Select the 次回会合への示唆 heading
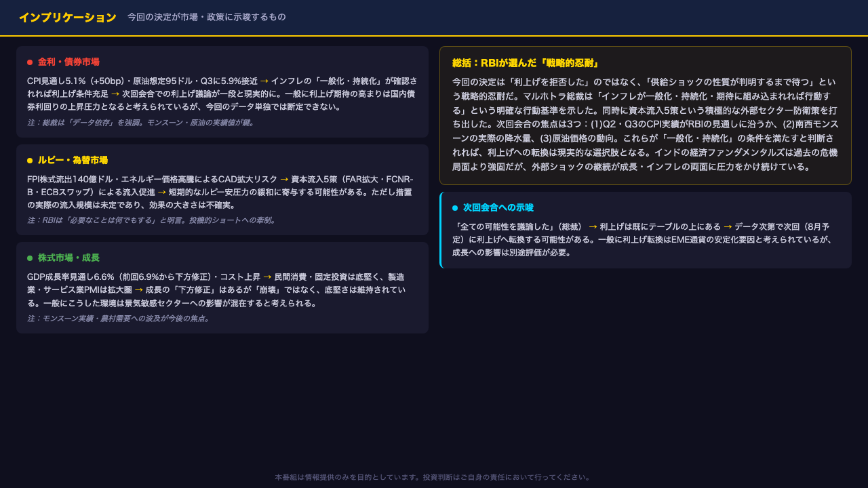The image size is (868, 488). pos(498,207)
